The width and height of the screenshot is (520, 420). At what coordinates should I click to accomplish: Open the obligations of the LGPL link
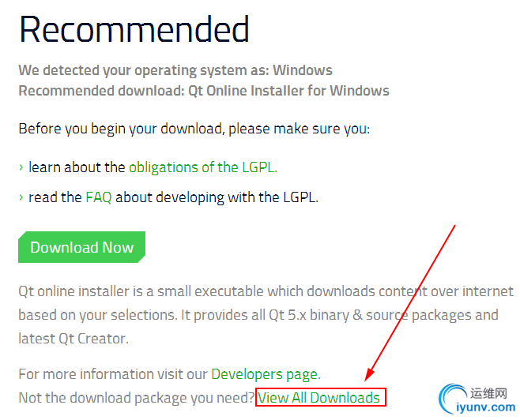(203, 167)
